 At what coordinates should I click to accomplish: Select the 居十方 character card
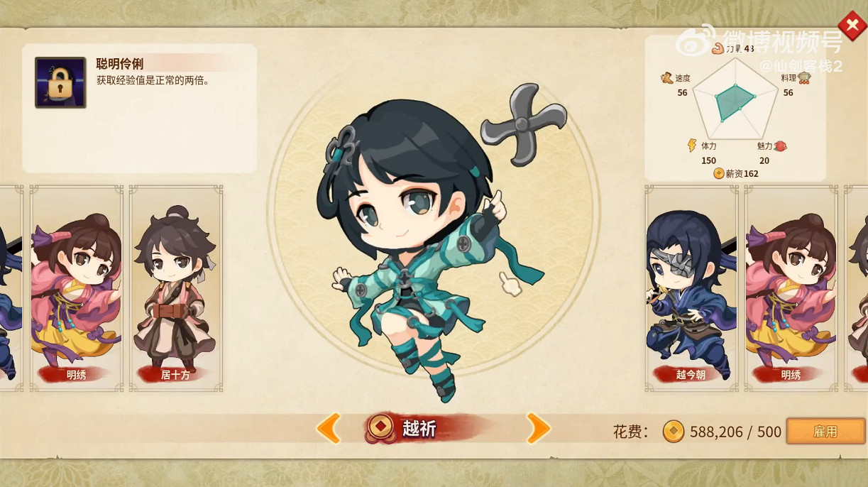click(176, 288)
